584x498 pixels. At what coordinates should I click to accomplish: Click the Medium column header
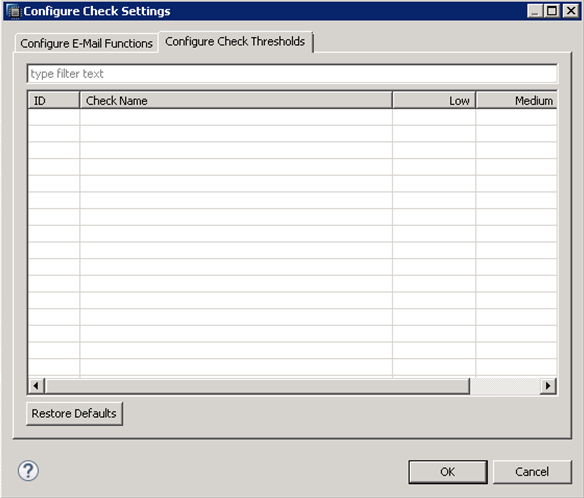pos(517,101)
